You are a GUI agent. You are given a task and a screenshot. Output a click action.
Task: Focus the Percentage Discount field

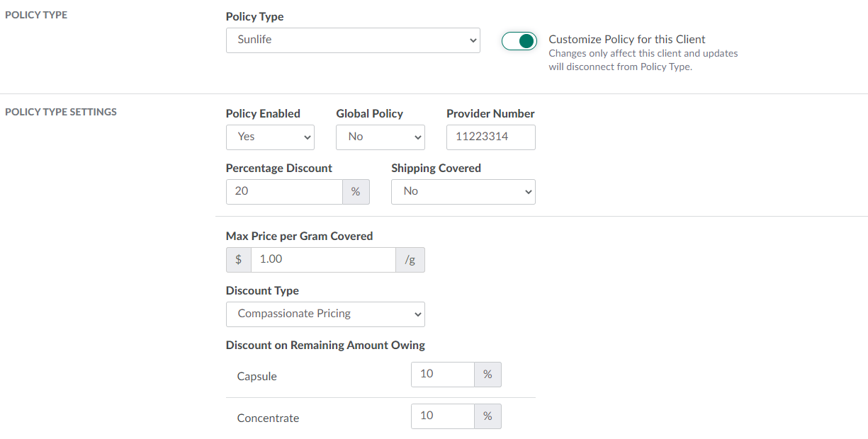(x=284, y=192)
